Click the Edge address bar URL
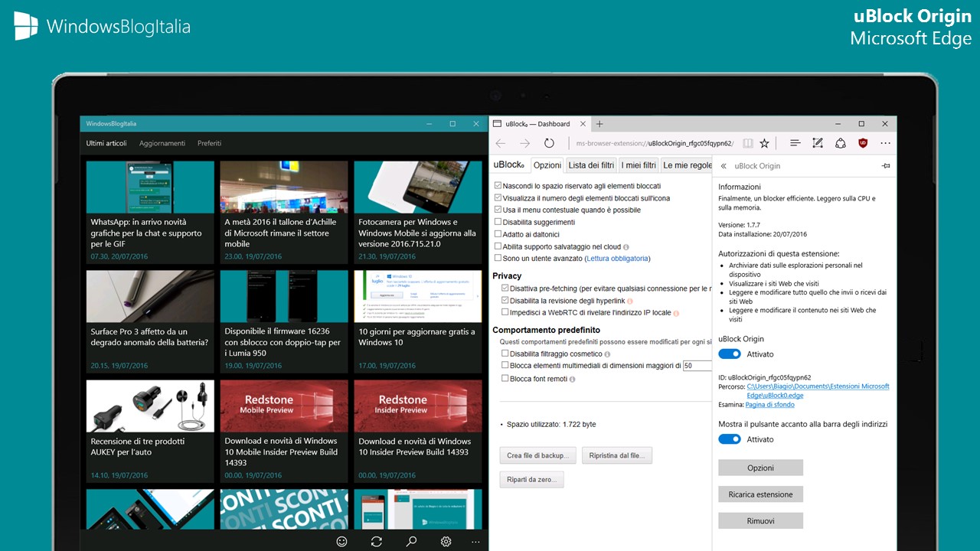The height and width of the screenshot is (551, 980). tap(655, 143)
